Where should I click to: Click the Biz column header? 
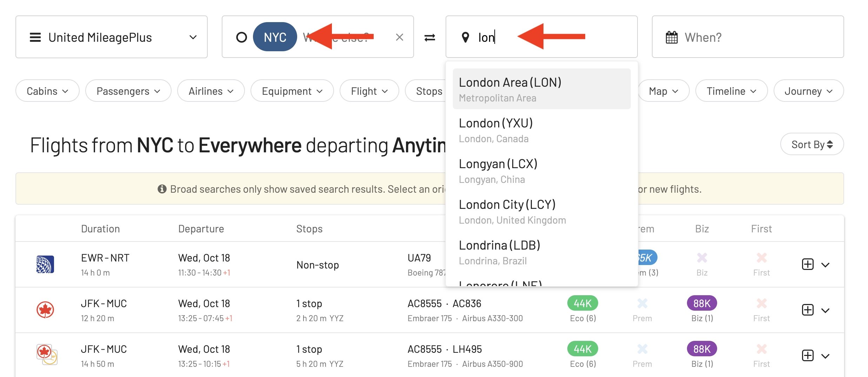pyautogui.click(x=702, y=229)
